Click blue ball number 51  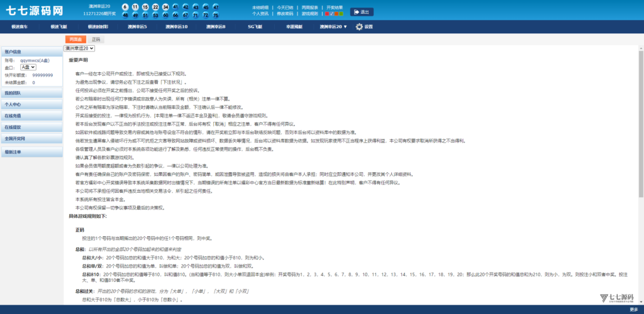coord(145,15)
